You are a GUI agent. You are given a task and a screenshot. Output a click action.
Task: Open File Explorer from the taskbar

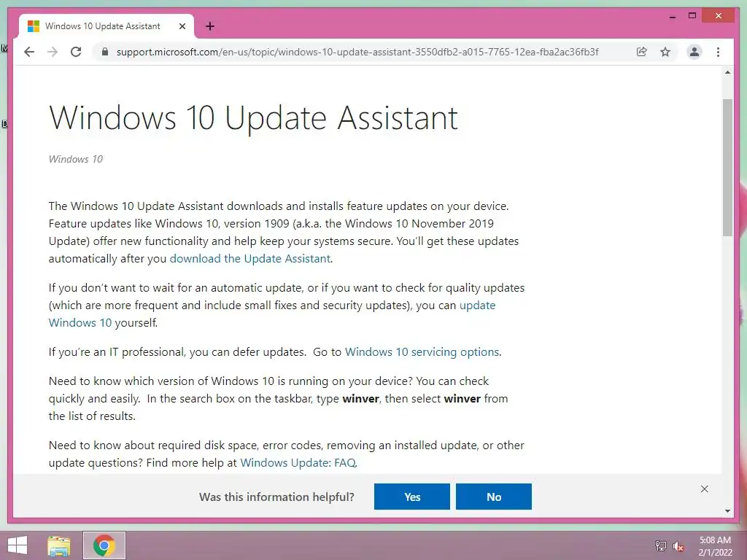pos(59,545)
